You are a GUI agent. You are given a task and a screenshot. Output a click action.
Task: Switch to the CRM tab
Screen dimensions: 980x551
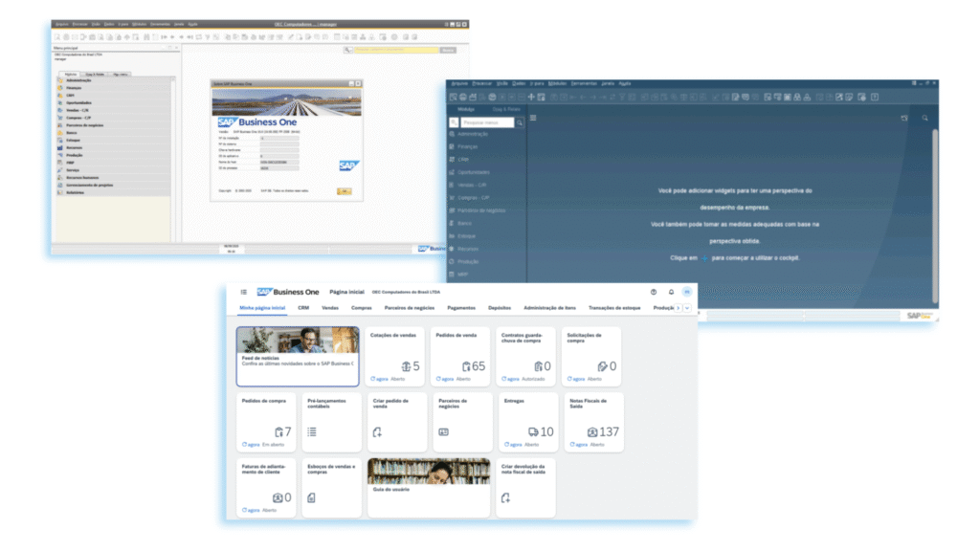click(303, 308)
